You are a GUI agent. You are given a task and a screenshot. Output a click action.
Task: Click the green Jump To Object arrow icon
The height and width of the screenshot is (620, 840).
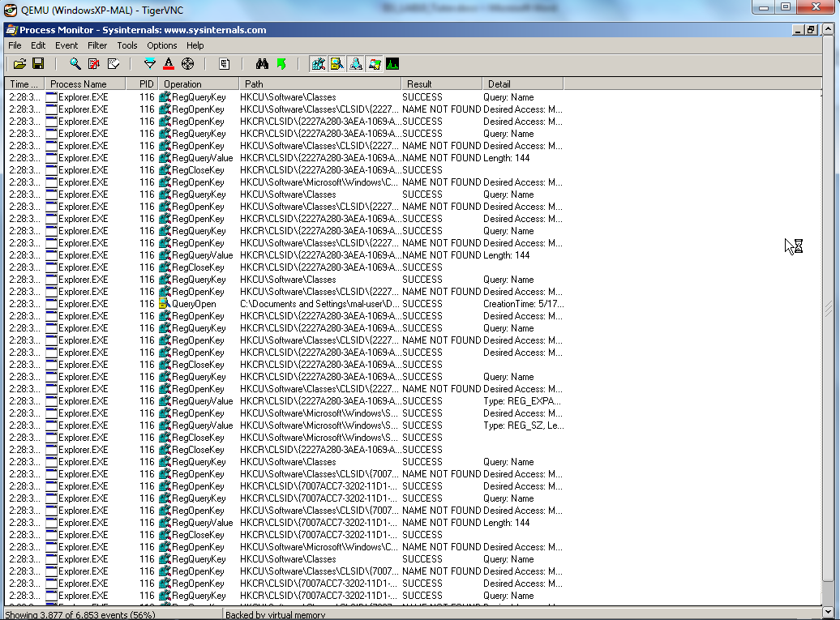click(x=281, y=64)
